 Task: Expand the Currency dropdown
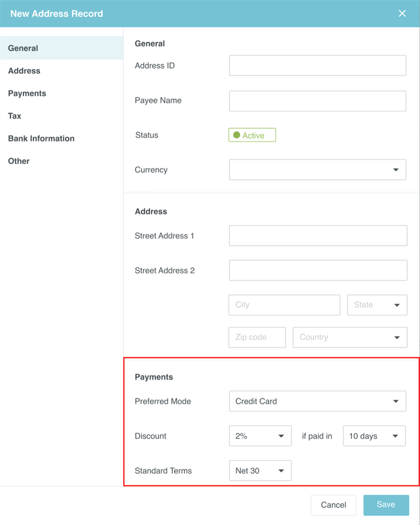(317, 170)
